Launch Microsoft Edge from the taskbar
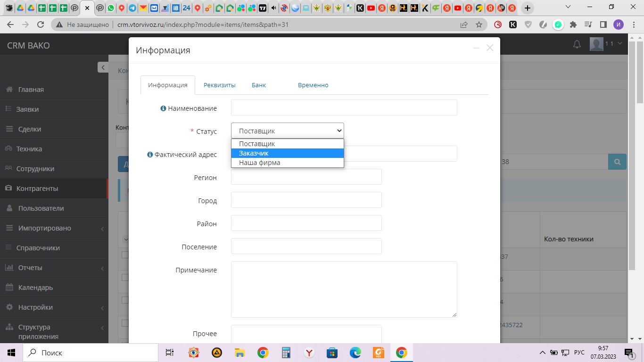This screenshot has height=362, width=644. pyautogui.click(x=355, y=353)
